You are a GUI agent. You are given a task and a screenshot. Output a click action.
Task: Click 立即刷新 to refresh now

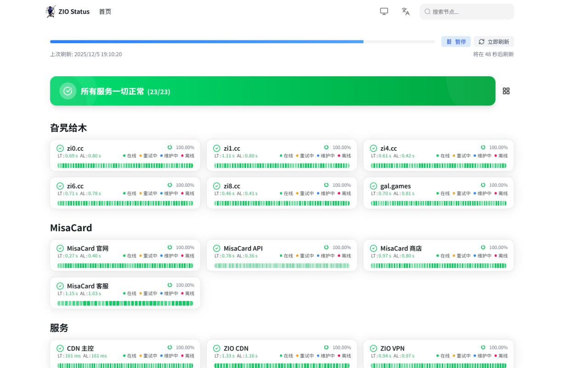(494, 42)
